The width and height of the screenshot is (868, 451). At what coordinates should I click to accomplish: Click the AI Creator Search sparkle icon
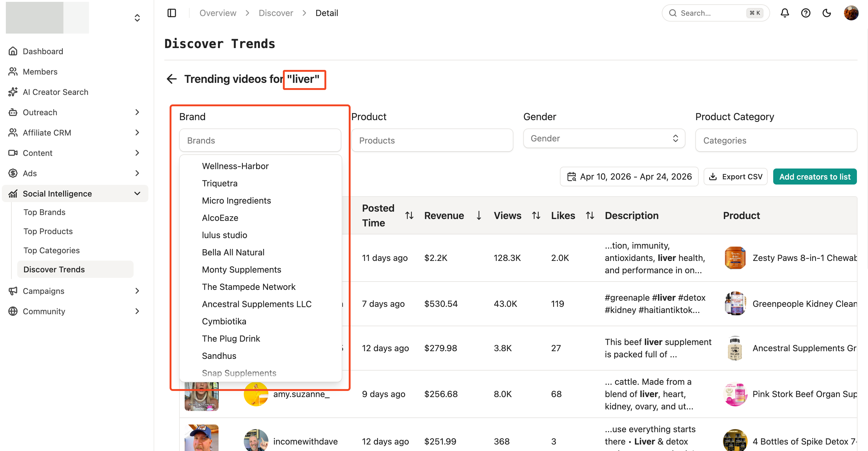pos(13,92)
